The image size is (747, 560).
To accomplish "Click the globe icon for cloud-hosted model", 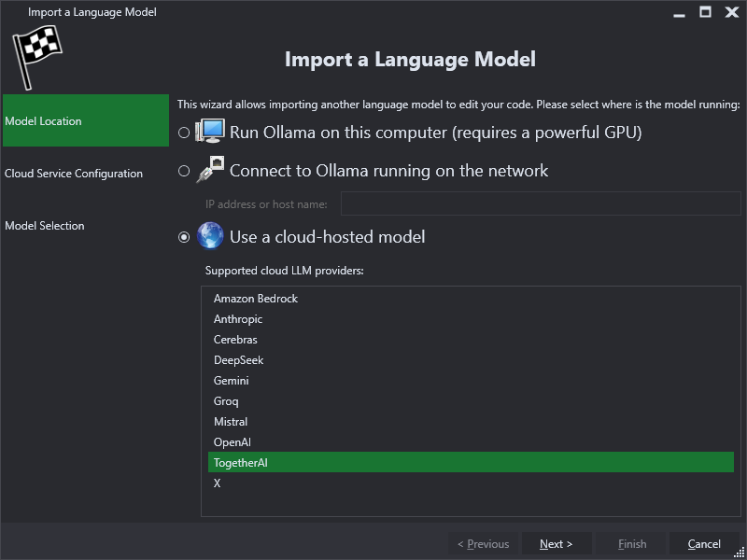I will 209,236.
